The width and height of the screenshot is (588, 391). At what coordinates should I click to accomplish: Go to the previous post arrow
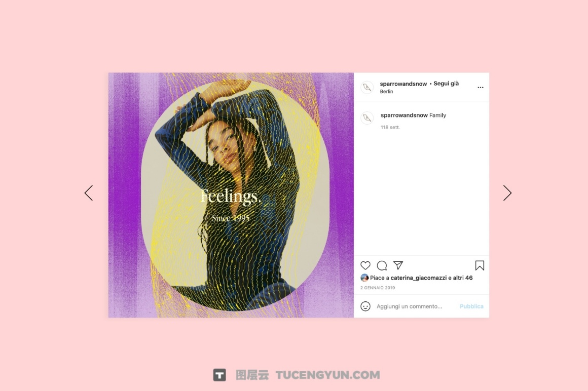[x=89, y=193]
